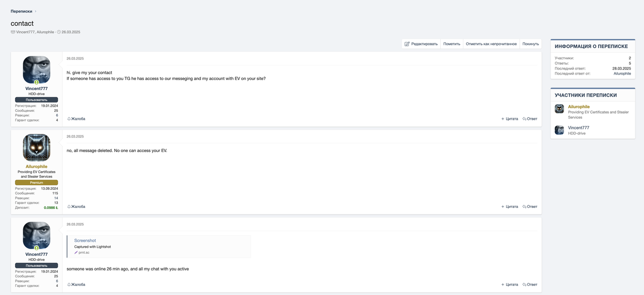The image size is (644, 295).
Task: Open Vincent777 username link in first post
Action: pyautogui.click(x=36, y=89)
